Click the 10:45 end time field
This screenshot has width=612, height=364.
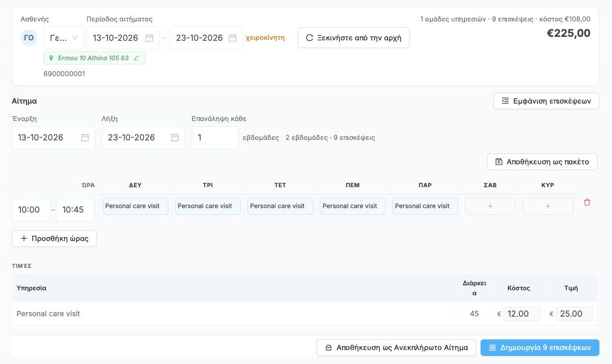point(75,210)
